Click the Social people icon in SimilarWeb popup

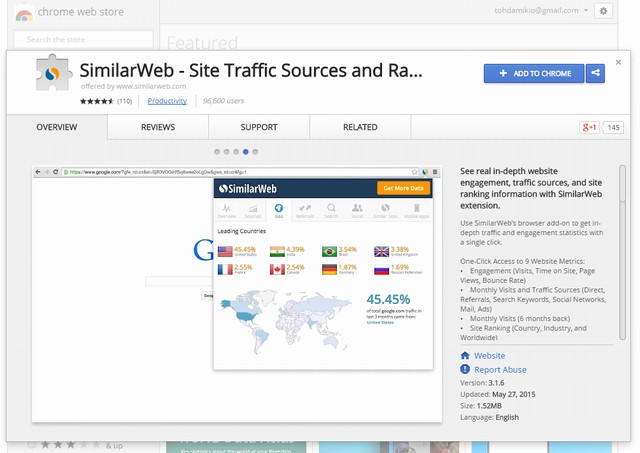357,208
